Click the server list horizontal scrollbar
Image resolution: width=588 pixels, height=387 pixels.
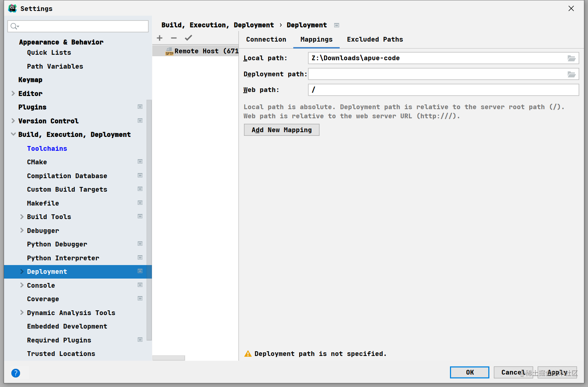tap(169, 358)
